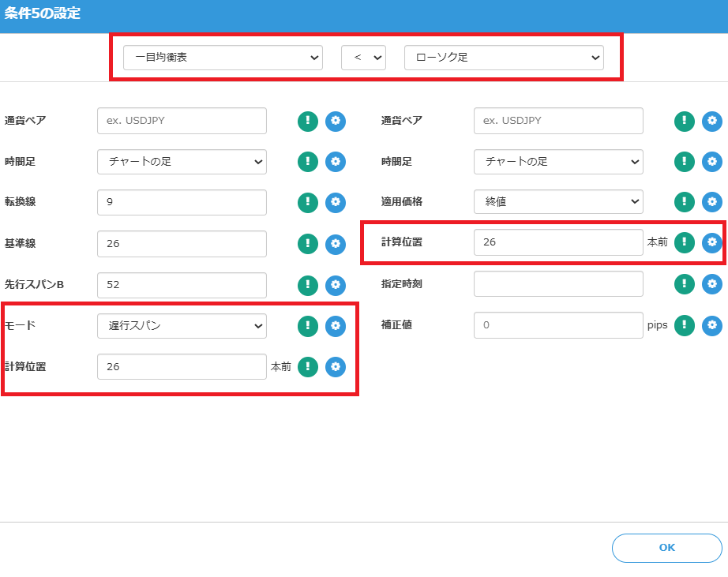Open gear settings for left 基準線 field

pyautogui.click(x=336, y=244)
